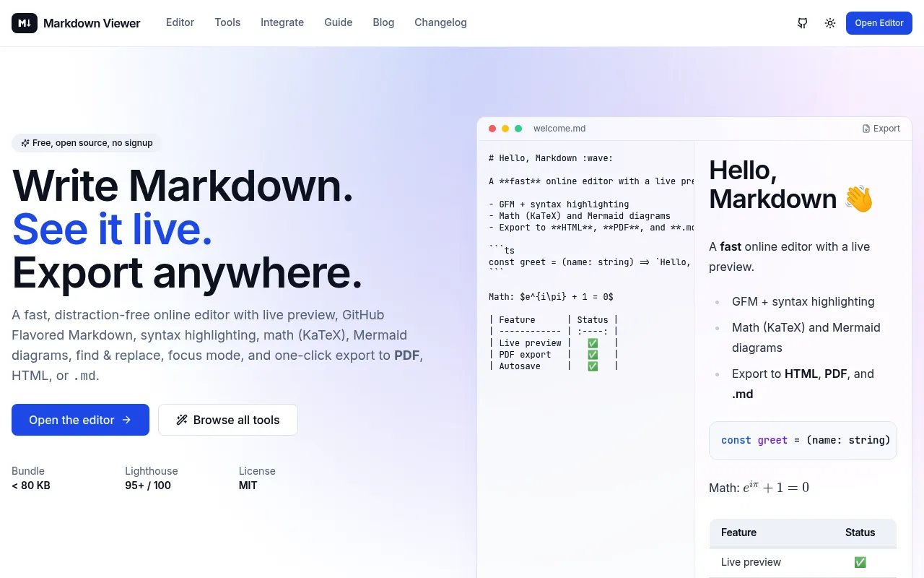Screen dimensions: 924x578
Task: Click the Export file icon
Action: click(x=866, y=129)
